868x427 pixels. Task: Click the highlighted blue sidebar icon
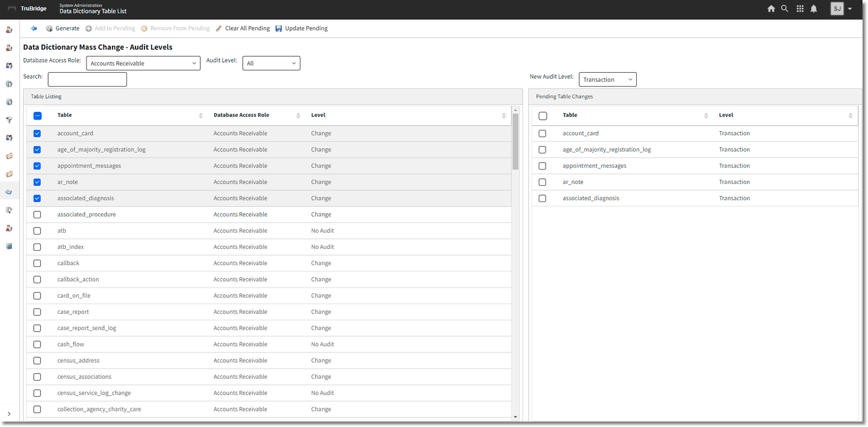pyautogui.click(x=9, y=192)
